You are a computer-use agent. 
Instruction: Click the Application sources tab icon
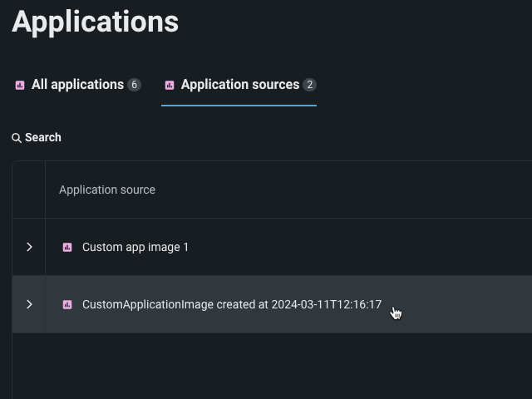coord(170,85)
